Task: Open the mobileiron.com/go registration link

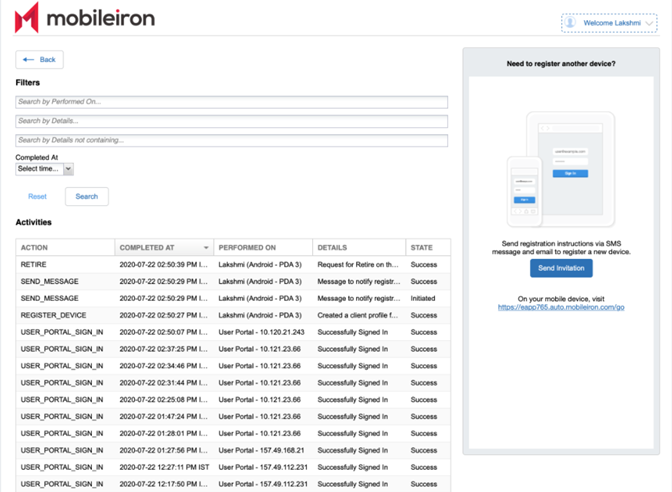Action: pyautogui.click(x=560, y=307)
